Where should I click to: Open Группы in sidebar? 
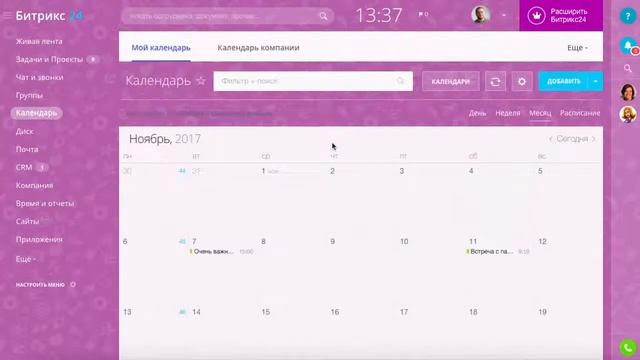pos(29,96)
